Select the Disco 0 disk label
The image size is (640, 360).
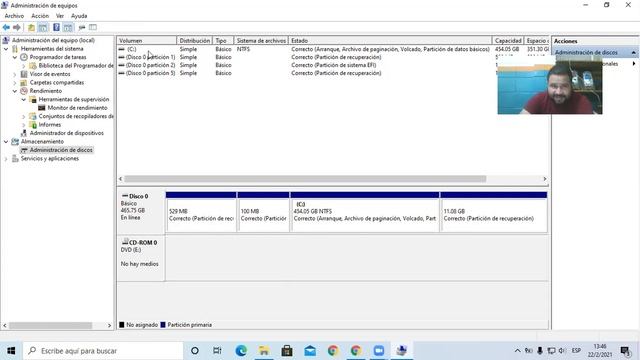click(x=141, y=212)
